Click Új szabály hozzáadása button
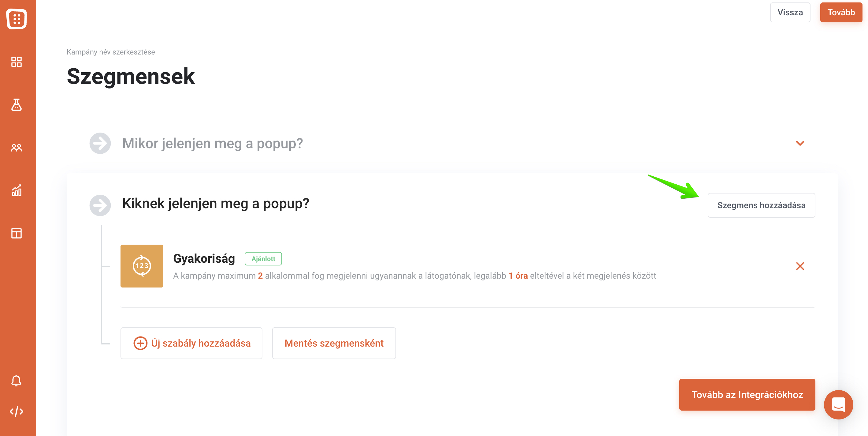 tap(191, 343)
